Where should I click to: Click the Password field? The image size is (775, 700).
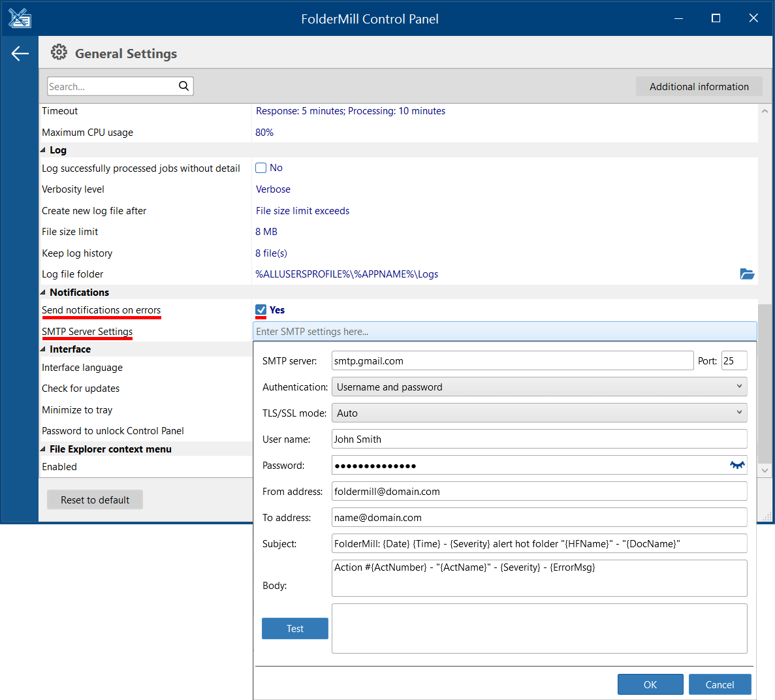539,465
